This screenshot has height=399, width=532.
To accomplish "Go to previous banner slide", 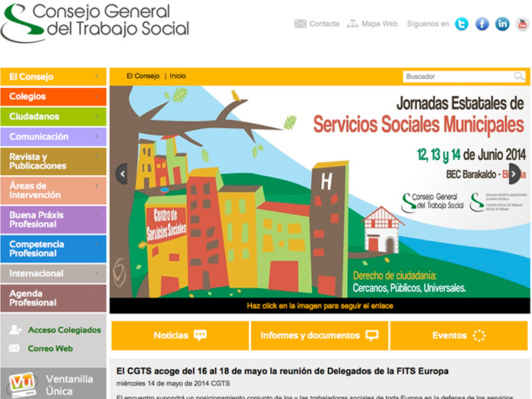I will click(x=121, y=174).
